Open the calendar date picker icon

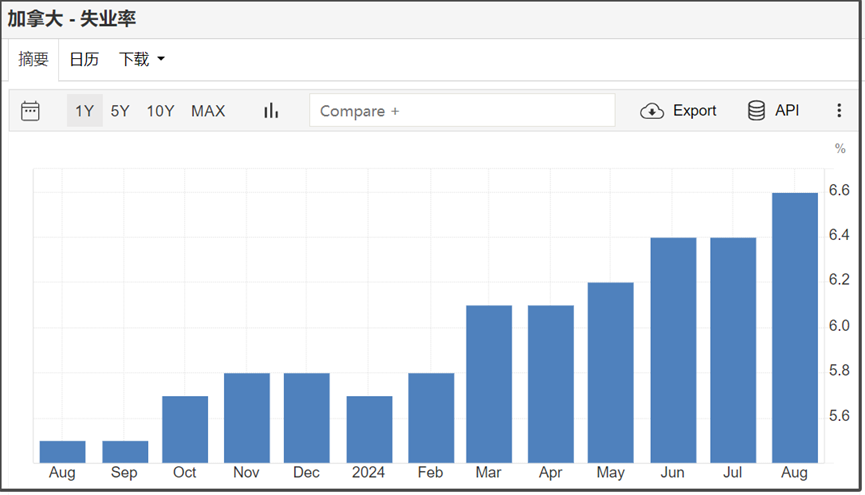click(30, 111)
